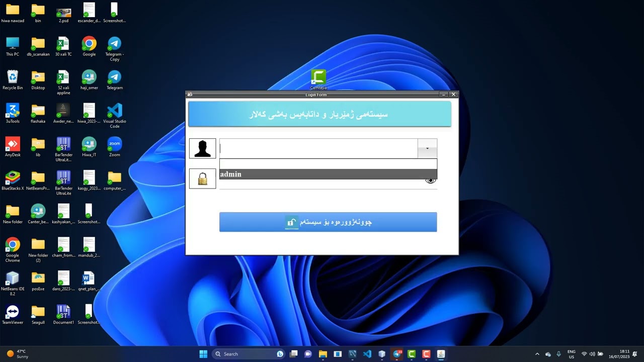Open the ENG US language switcher
The height and width of the screenshot is (362, 644).
click(572, 354)
